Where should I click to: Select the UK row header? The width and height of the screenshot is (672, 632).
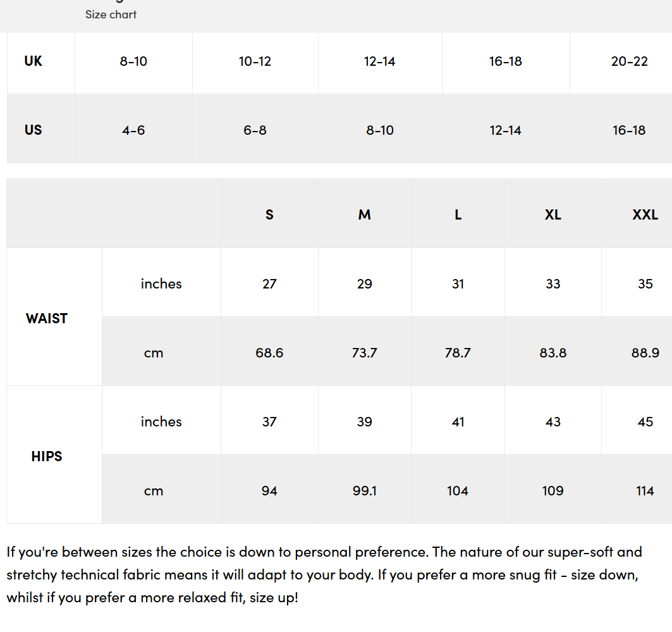click(34, 61)
